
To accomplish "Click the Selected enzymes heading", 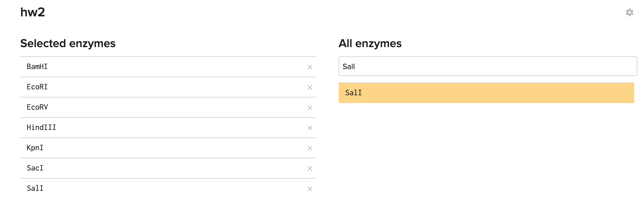I will point(68,44).
